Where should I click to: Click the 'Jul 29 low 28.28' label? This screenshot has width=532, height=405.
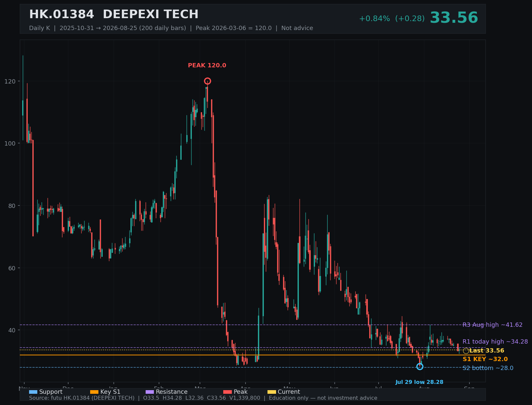[419, 382]
